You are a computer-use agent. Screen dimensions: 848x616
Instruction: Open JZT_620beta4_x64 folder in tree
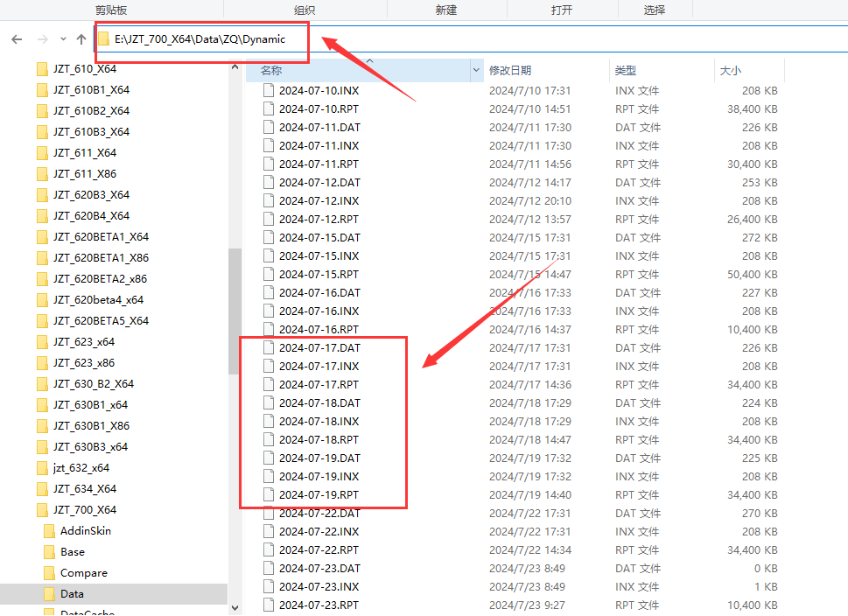pyautogui.click(x=98, y=299)
